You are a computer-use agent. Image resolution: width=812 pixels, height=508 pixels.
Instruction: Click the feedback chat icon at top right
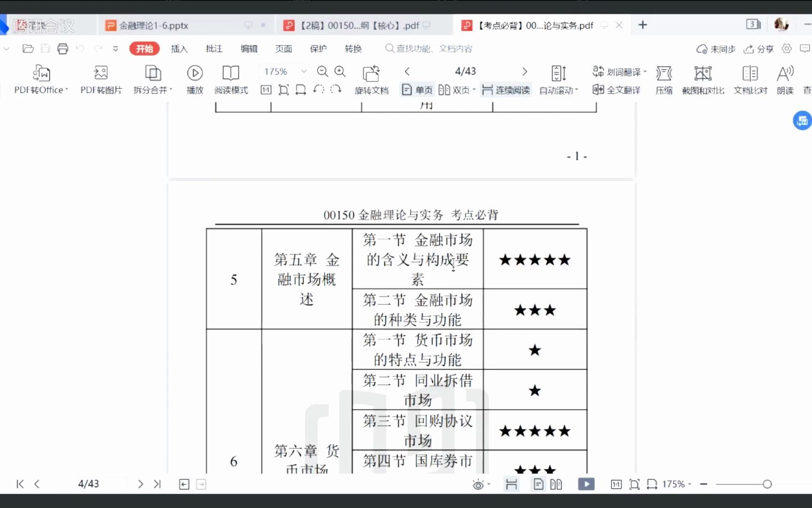tap(805, 48)
